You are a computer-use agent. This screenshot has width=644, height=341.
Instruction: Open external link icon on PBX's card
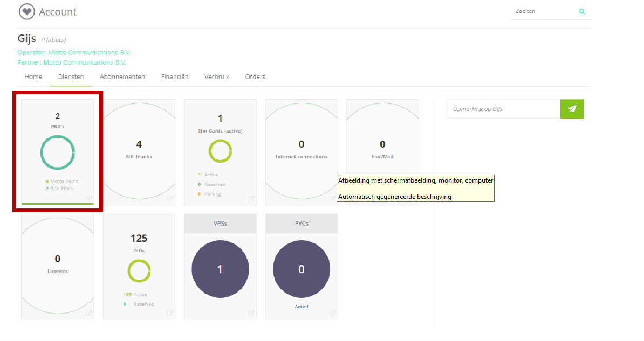(88, 199)
